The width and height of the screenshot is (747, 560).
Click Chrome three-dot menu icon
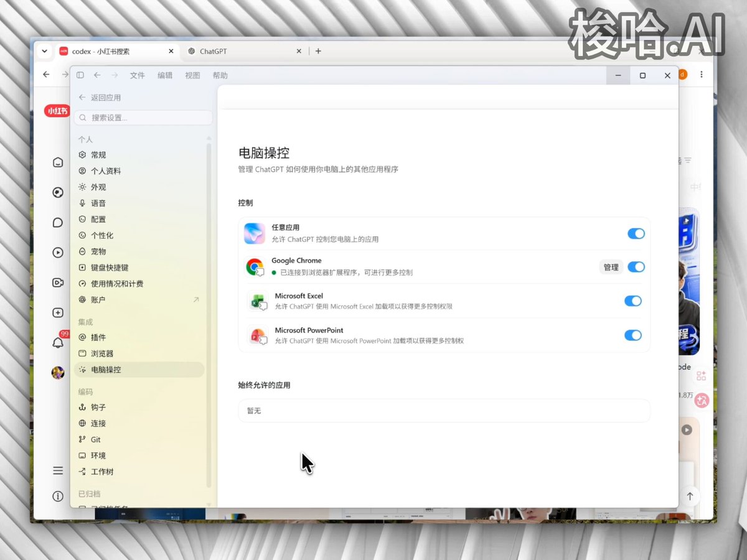(x=702, y=75)
